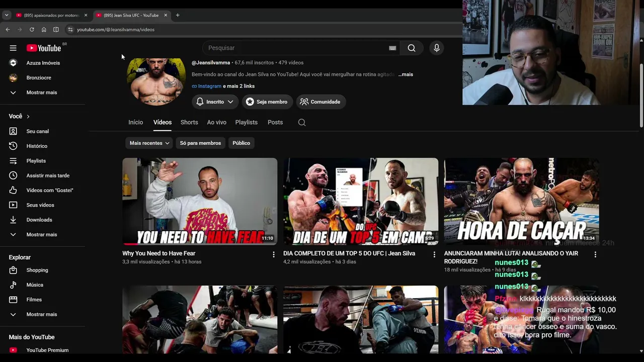Open the Inscrito notification dropdown

pos(215,102)
